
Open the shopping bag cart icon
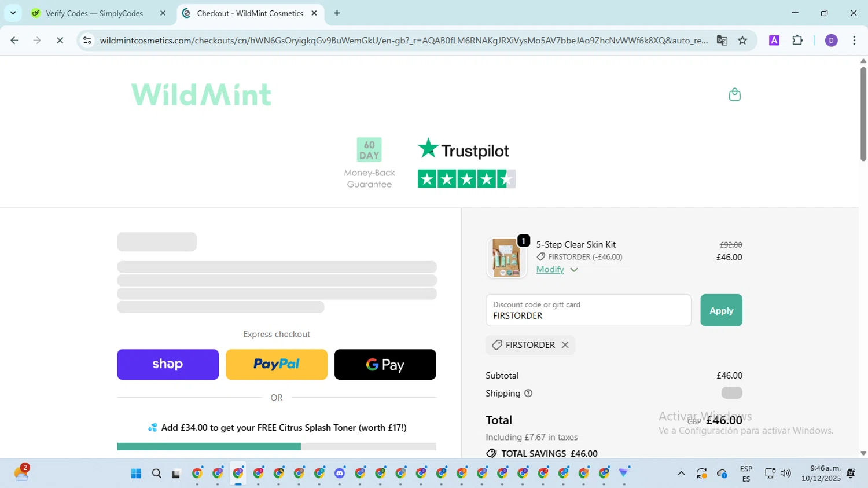click(x=734, y=94)
